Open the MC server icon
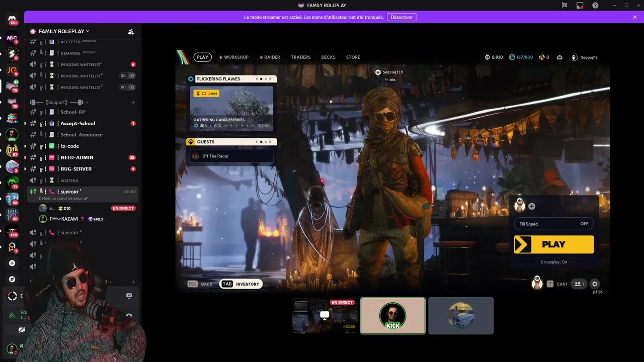The image size is (644, 362). [12, 38]
